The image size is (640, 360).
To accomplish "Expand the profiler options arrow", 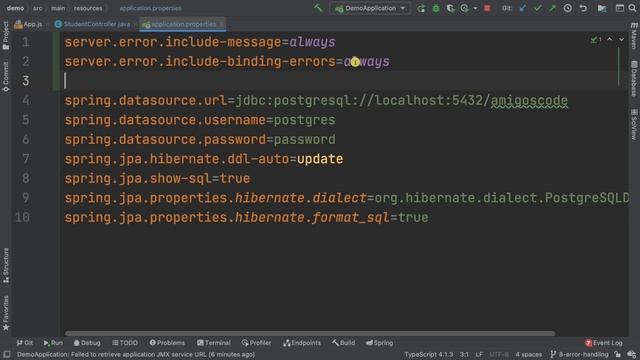I will 475,9.
